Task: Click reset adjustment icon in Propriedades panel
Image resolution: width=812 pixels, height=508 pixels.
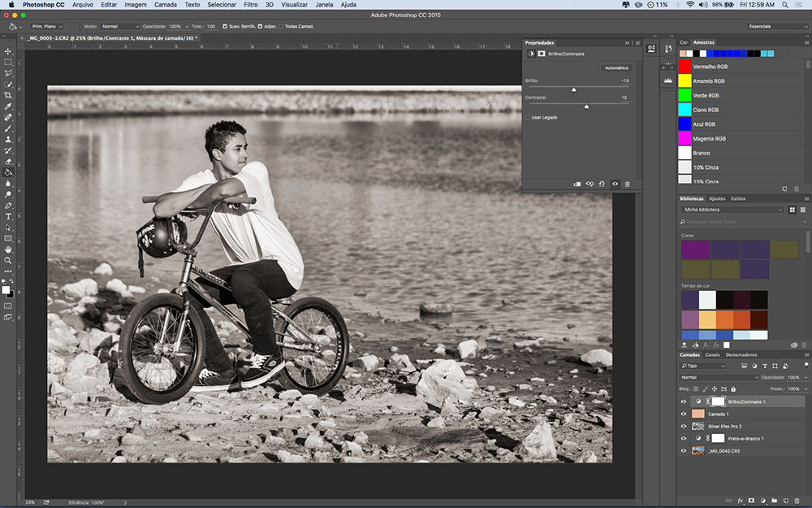Action: click(602, 184)
